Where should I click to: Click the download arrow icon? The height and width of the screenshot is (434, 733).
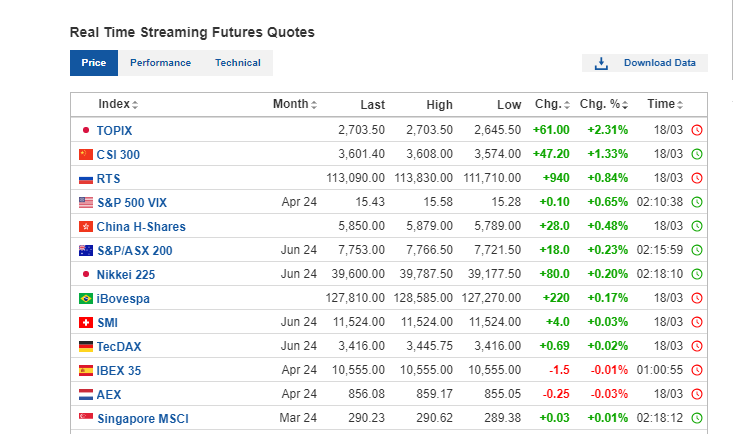click(601, 63)
